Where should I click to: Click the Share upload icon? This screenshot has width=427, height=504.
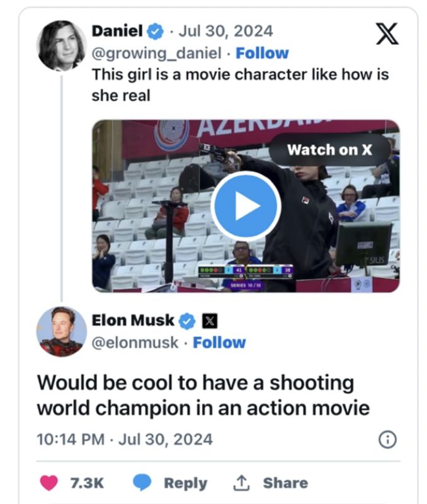[x=241, y=483]
